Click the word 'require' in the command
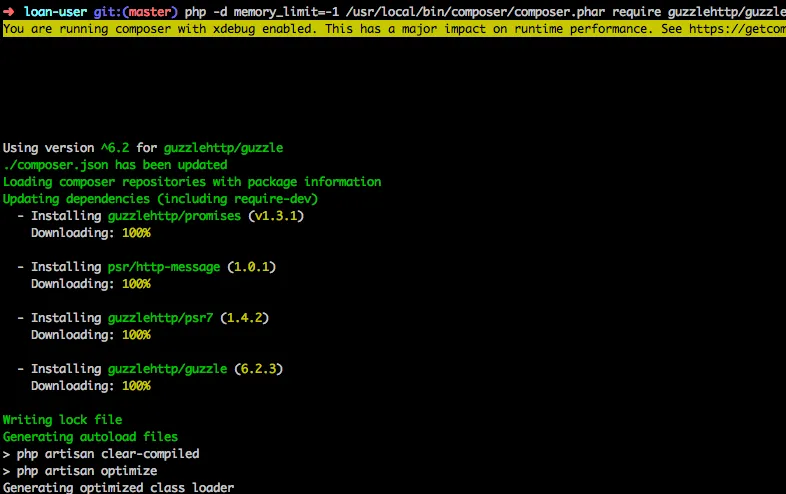The width and height of the screenshot is (786, 494). 637,12
